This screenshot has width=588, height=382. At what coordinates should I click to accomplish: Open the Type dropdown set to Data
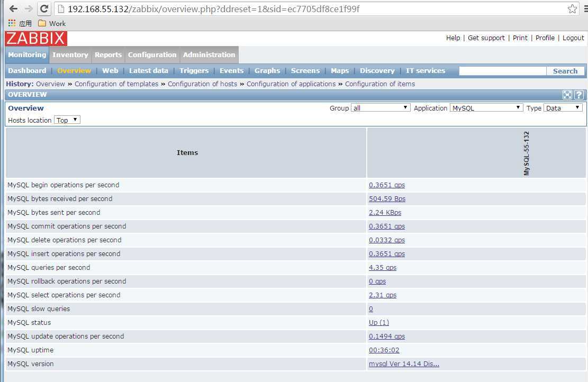click(x=563, y=108)
